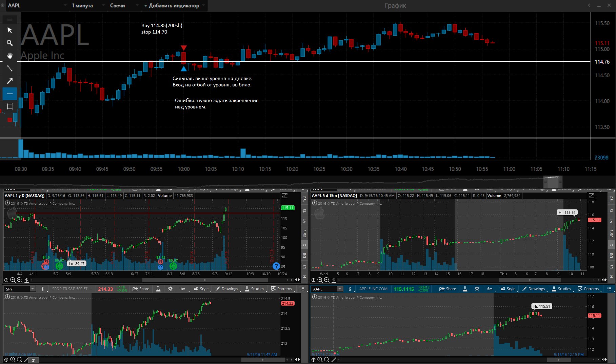Toggle the TS side panel tab on daily chart
Viewport: 616px width, 364px height.
click(304, 211)
